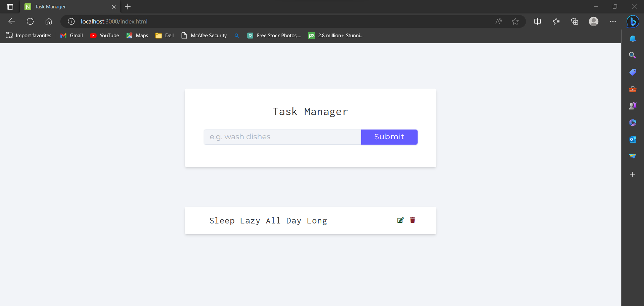Open the Gmail bookmark
Viewport: 644px width, 306px height.
(x=72, y=36)
